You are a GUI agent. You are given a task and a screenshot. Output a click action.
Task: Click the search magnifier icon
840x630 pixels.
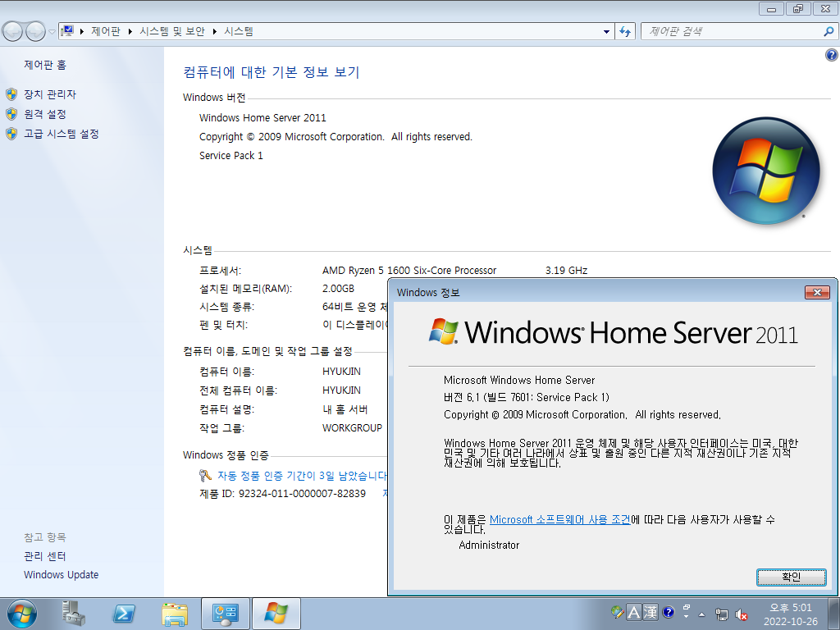click(829, 32)
